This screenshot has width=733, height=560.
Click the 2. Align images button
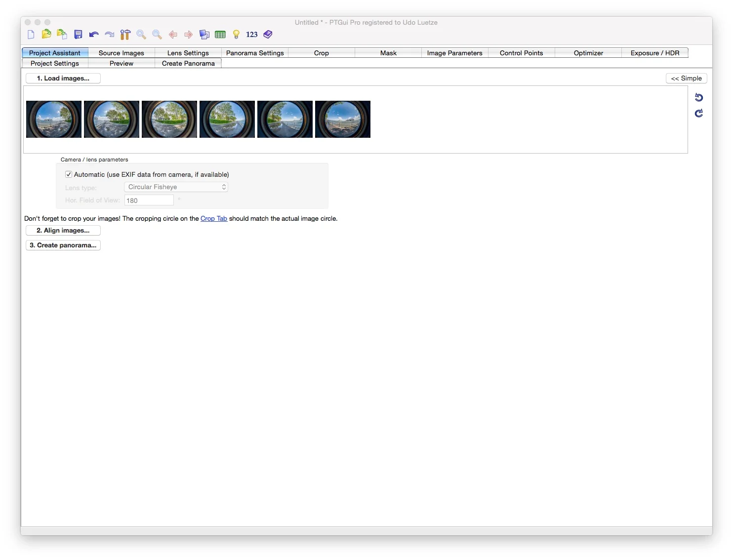point(63,231)
